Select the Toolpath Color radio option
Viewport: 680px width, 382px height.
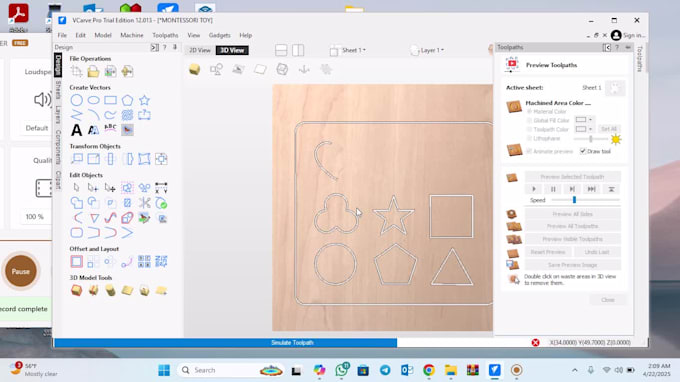[x=529, y=129]
